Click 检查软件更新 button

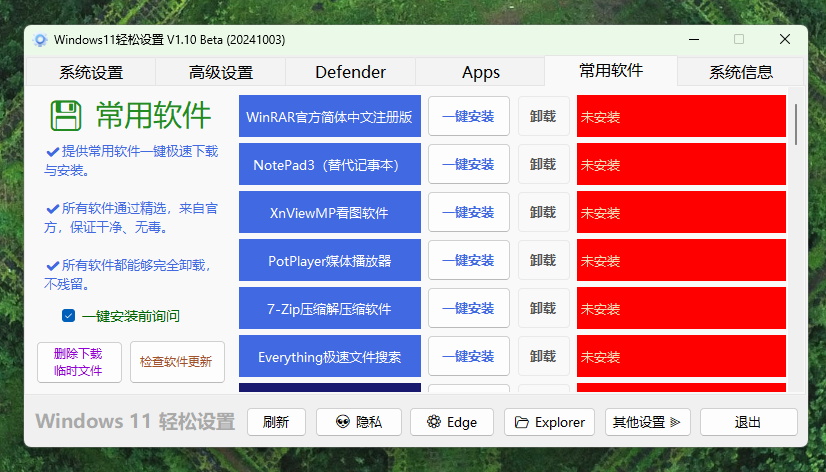coord(177,362)
